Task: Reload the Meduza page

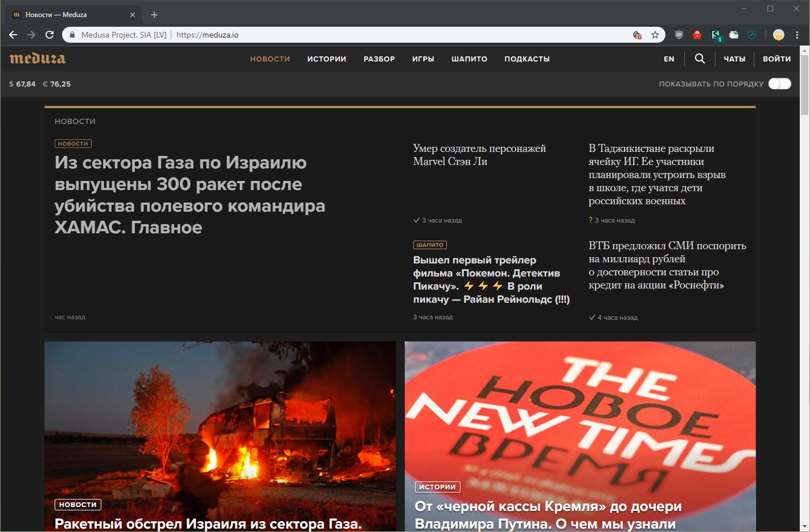Action: pos(50,35)
